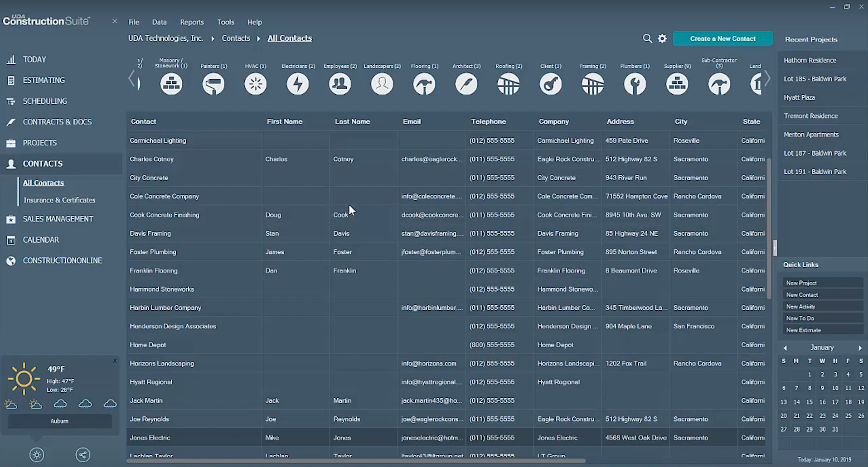Screen dimensions: 868x467
Task: Click New To Do quick link
Action: pyautogui.click(x=822, y=318)
